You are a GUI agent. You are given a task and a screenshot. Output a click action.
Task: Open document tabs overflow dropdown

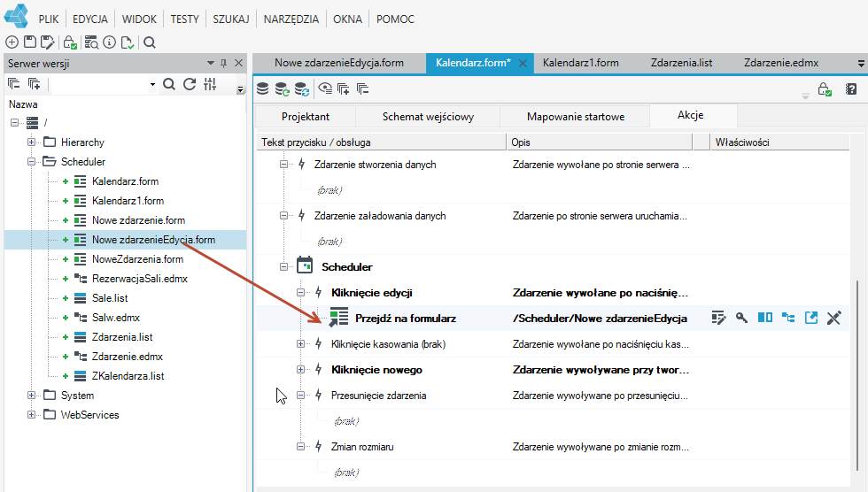(x=861, y=64)
